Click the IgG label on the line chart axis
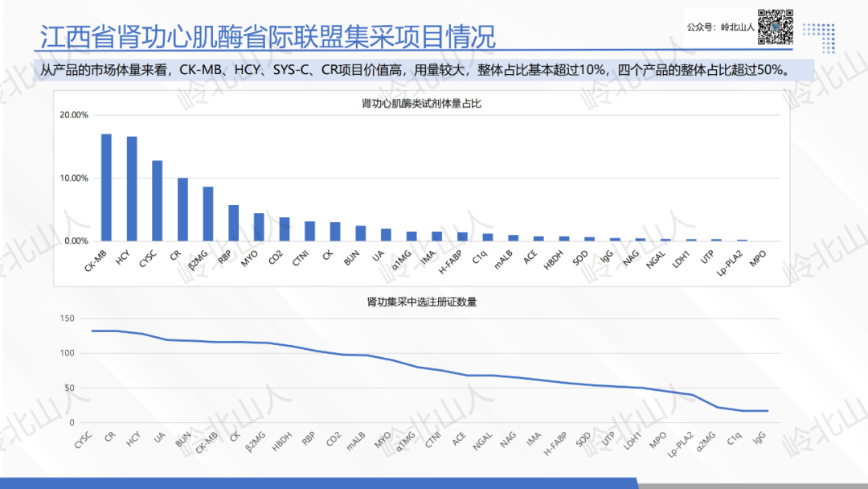The image size is (868, 489). click(x=760, y=437)
